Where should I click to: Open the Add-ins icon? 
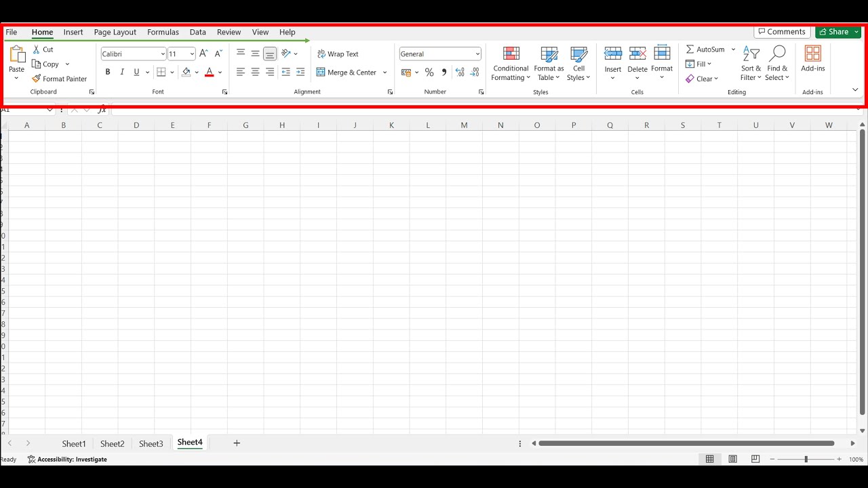(x=813, y=54)
